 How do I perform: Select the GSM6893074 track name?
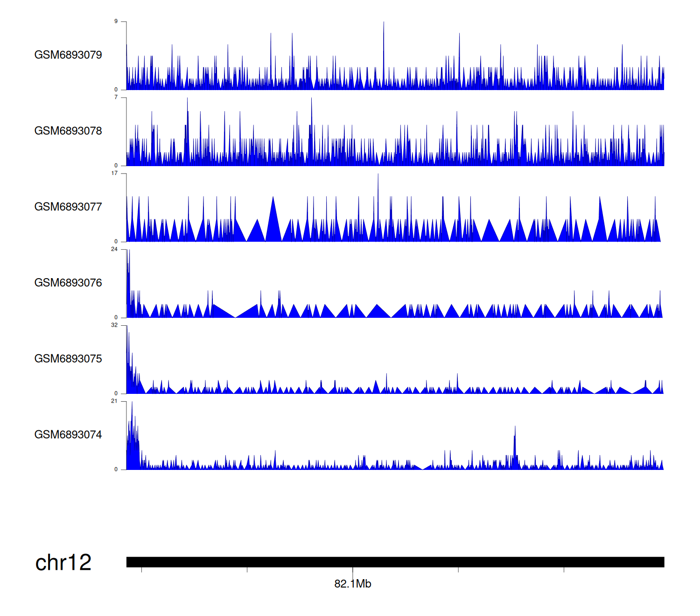pos(68,435)
